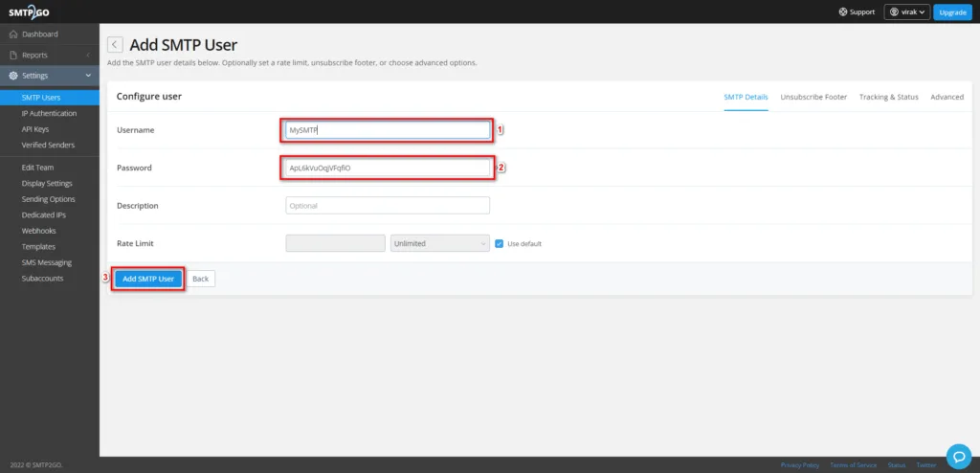Switch to the Unsubscribe Footer tab
Viewport: 980px width, 473px height.
813,97
